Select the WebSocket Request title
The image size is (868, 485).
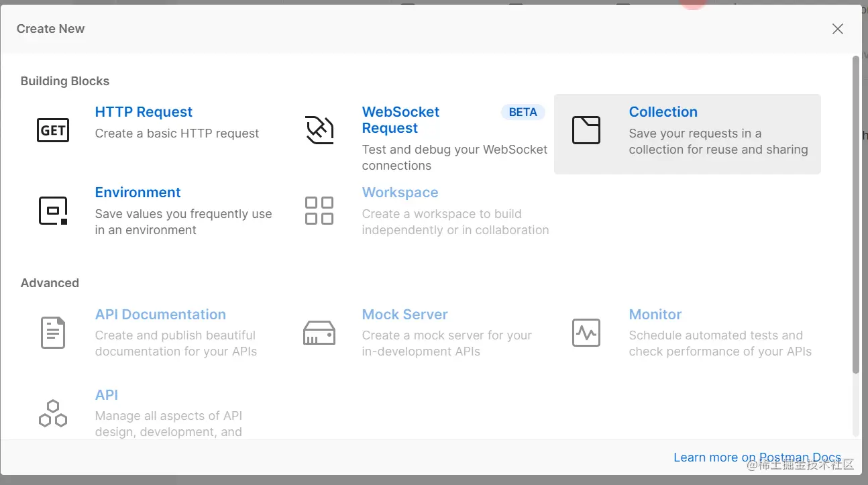click(400, 120)
